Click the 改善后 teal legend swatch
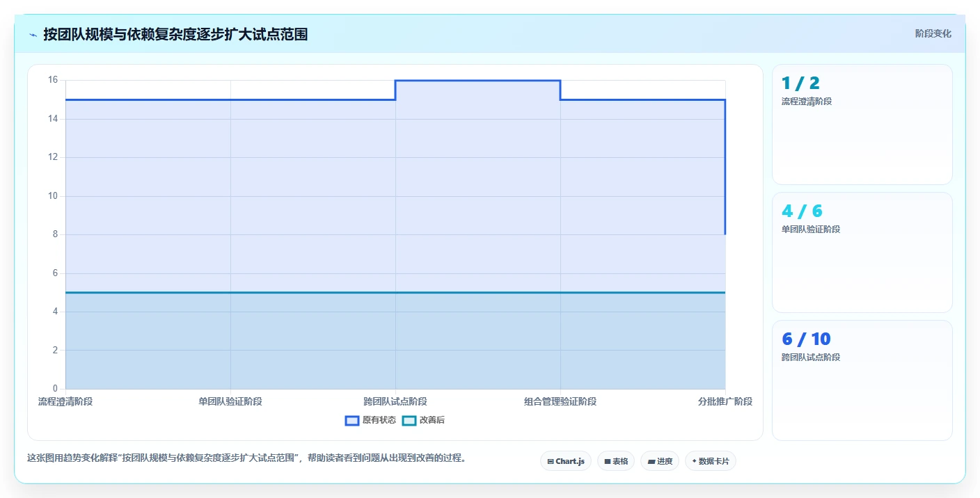 [409, 420]
